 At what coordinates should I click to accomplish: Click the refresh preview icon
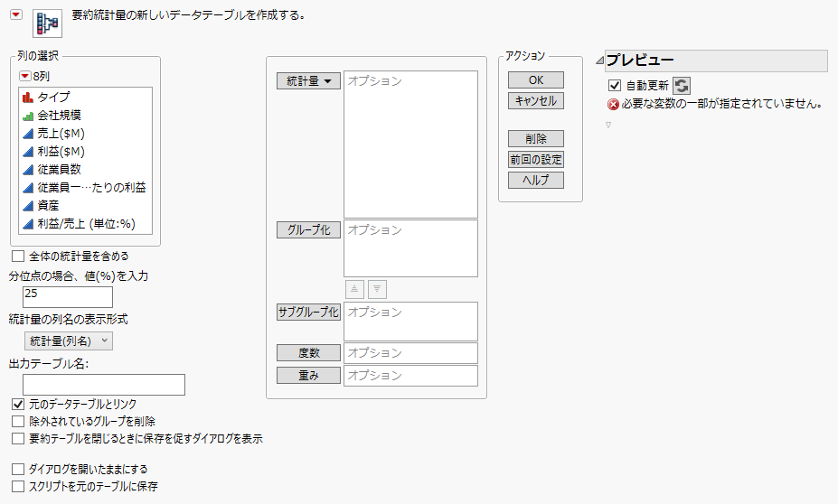click(x=682, y=86)
